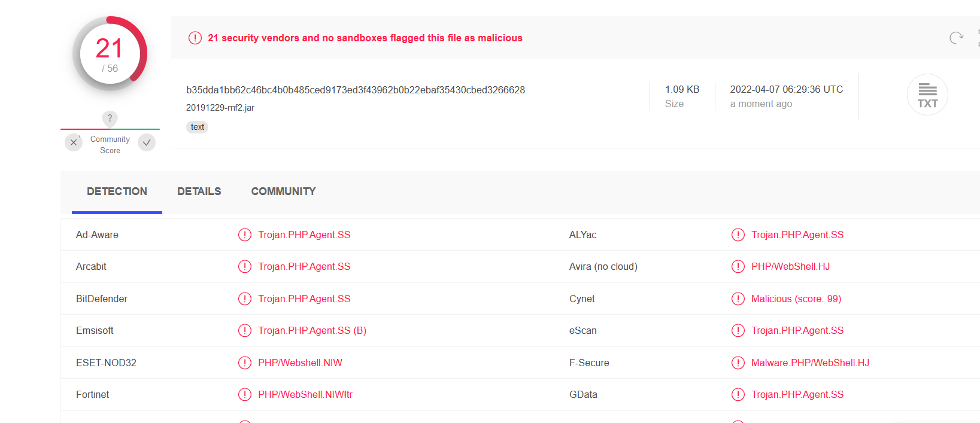This screenshot has height=423, width=980.
Task: Click community score upvote checkmark icon
Action: [x=147, y=142]
